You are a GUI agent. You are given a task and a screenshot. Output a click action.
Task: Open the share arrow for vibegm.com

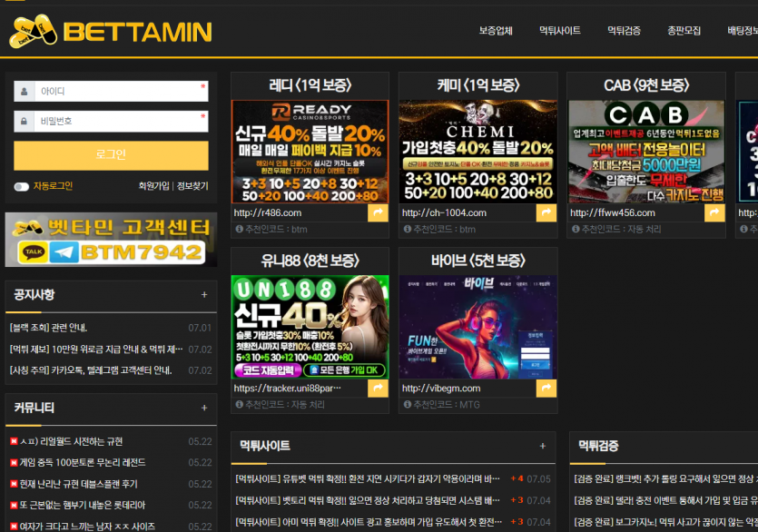pos(546,389)
